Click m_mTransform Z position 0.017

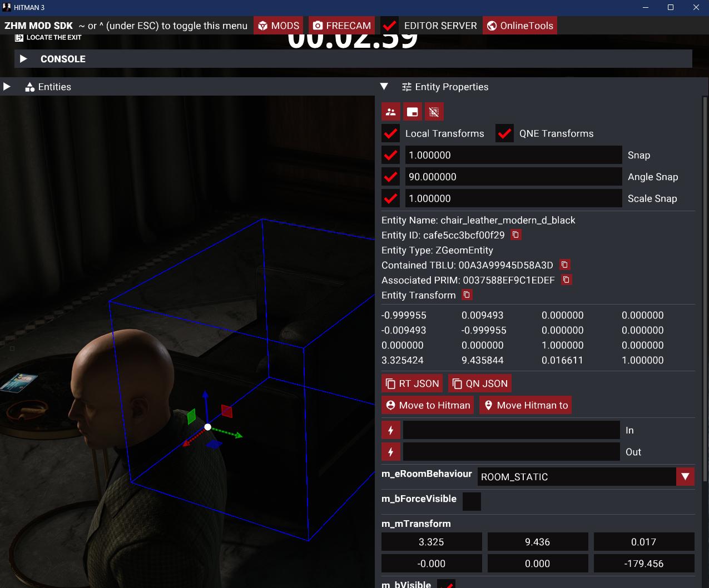click(x=644, y=542)
